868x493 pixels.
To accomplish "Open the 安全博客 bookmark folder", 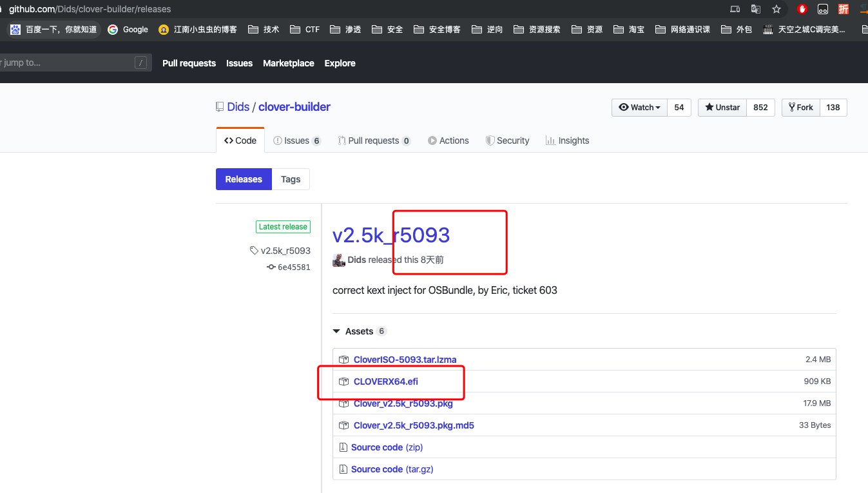I will [x=437, y=29].
